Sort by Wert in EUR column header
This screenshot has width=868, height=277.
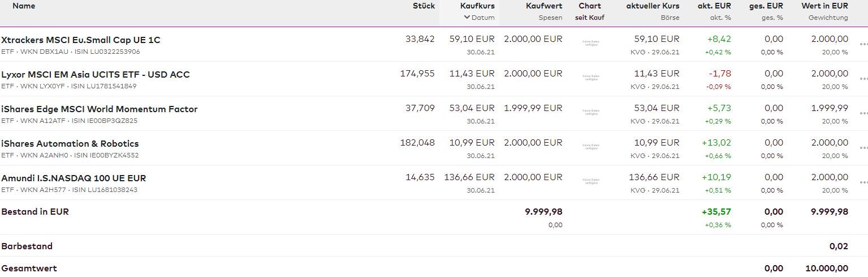pos(824,6)
